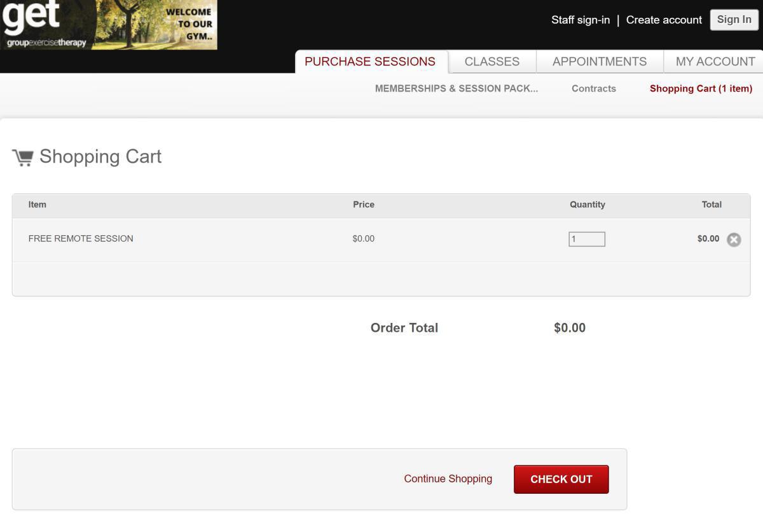Image resolution: width=763 pixels, height=532 pixels.
Task: Click Continue Shopping link
Action: [x=448, y=479]
